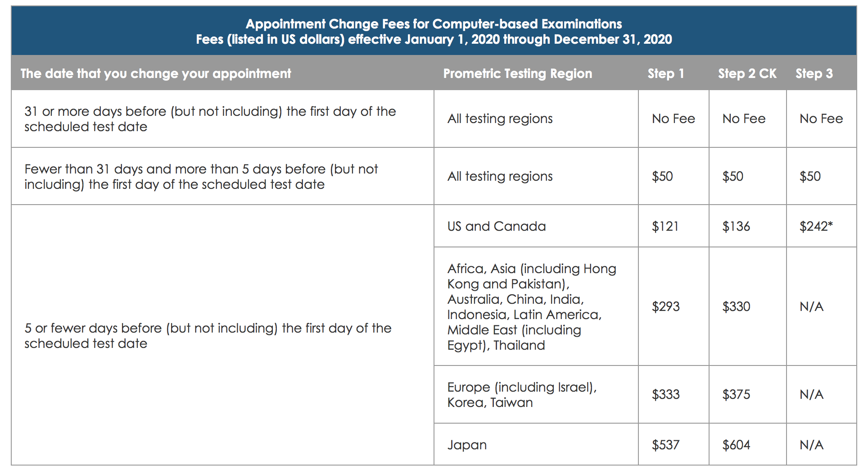Click the table title 'Appointment Change Fees' banner
Viewport: 868px width, 475px height.
[434, 31]
